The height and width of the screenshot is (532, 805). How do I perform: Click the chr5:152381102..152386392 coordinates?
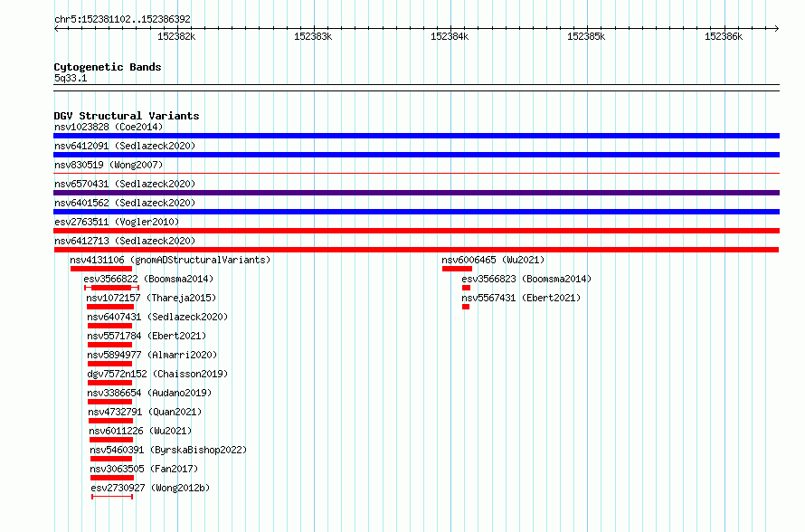pyautogui.click(x=122, y=19)
